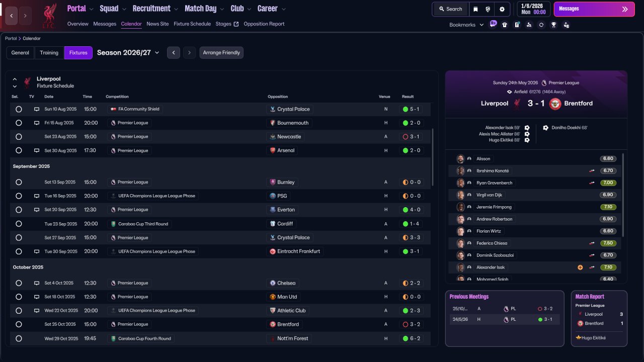The image size is (644, 362).
Task: Click the shirt icon in the bookmarks bar
Action: click(505, 25)
